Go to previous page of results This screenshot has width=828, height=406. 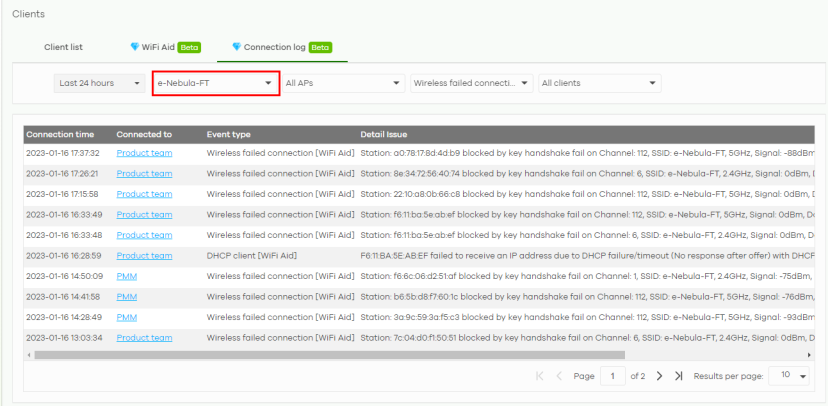click(558, 375)
